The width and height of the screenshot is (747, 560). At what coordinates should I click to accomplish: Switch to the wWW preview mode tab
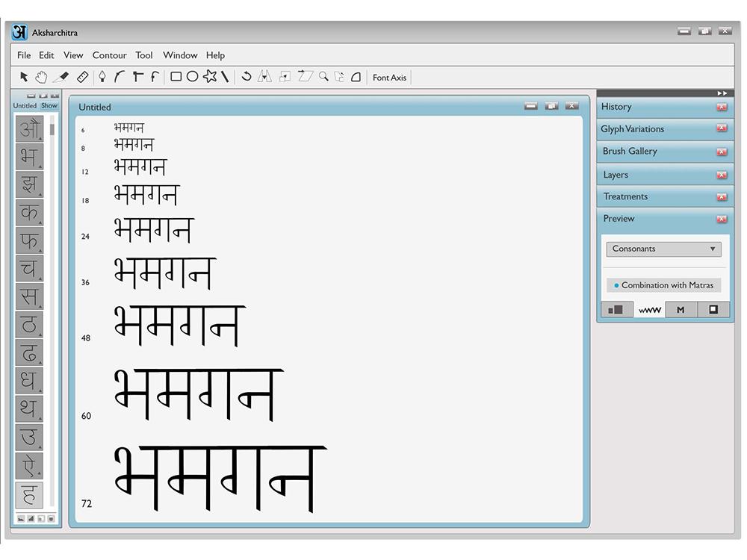(650, 310)
